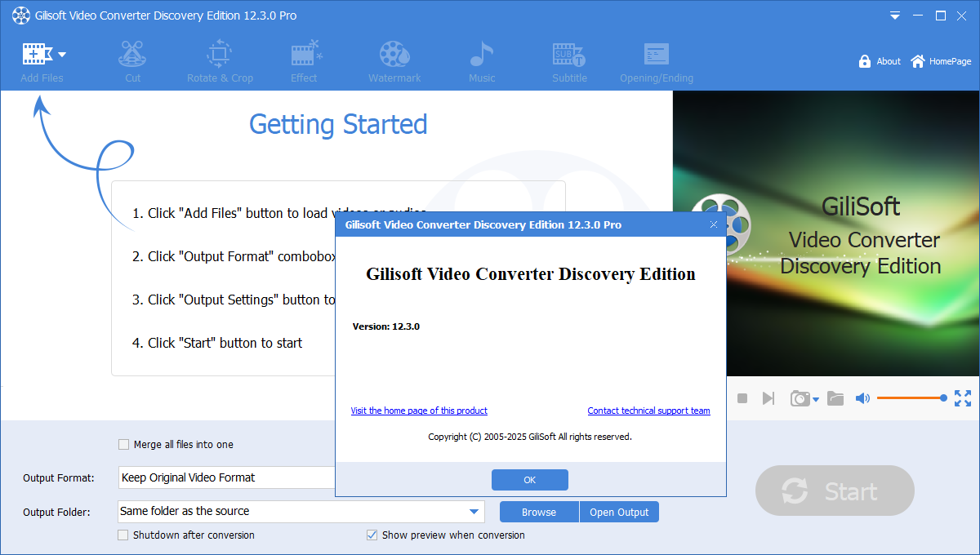Mute the preview volume speaker
980x555 pixels.
click(x=862, y=398)
